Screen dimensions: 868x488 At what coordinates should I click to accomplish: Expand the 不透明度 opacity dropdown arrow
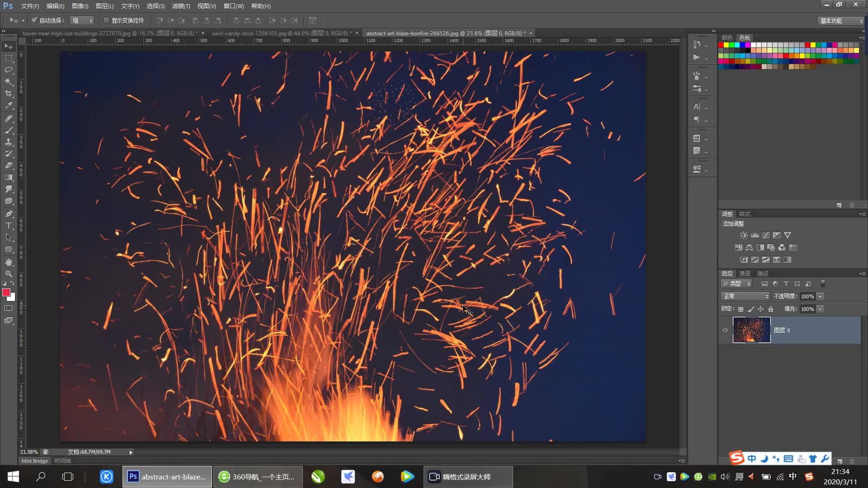pos(821,296)
